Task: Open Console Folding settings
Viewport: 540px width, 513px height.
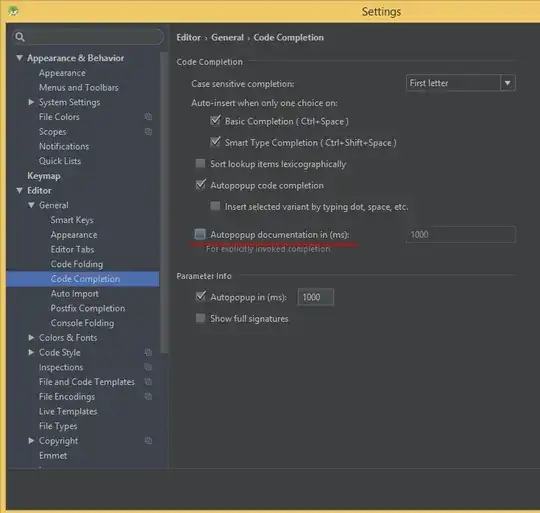Action: coord(82,323)
